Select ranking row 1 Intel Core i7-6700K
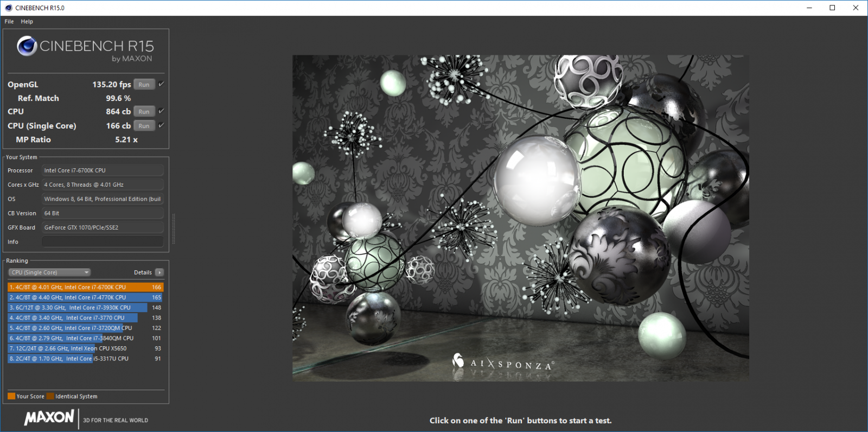 click(x=86, y=287)
